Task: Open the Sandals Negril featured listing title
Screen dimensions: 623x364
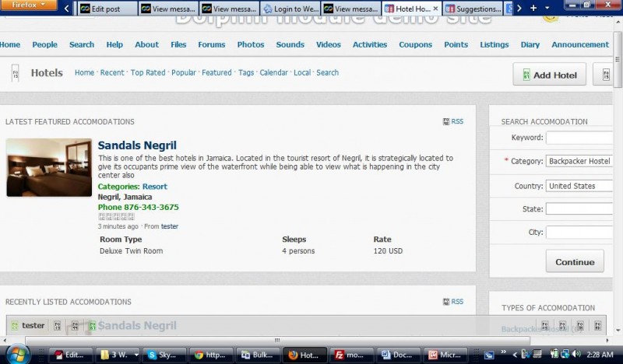Action: click(137, 145)
